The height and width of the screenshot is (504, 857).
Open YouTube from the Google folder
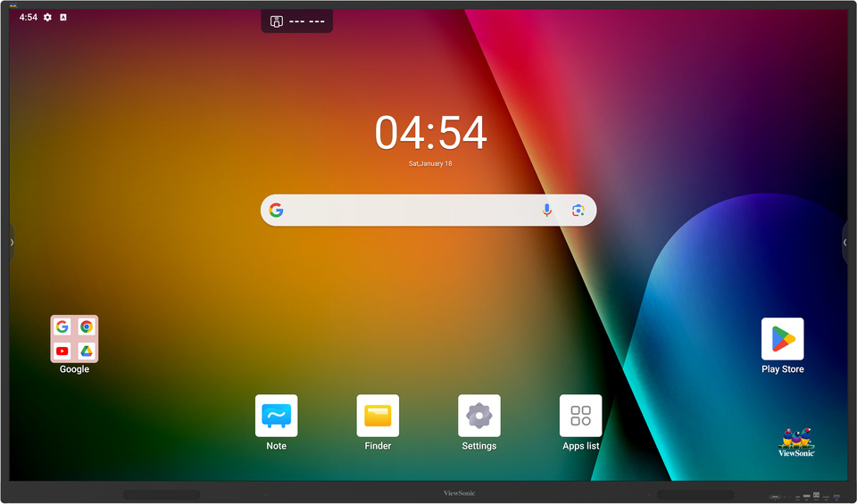62,351
